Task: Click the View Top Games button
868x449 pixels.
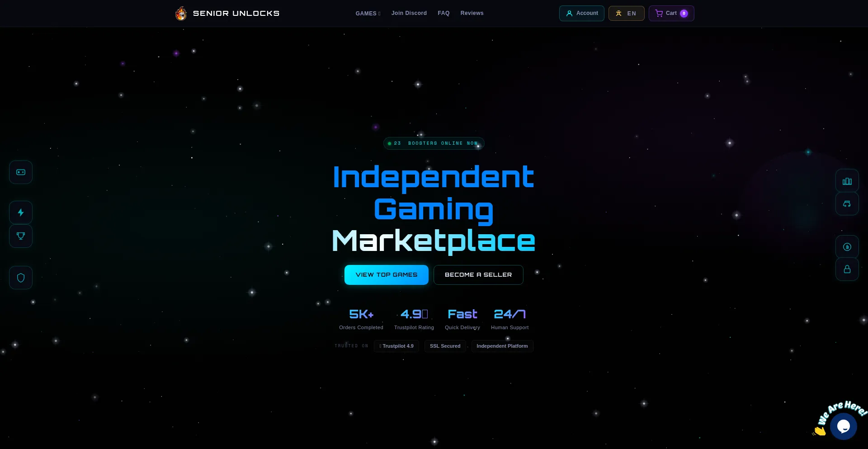Action: (387, 275)
